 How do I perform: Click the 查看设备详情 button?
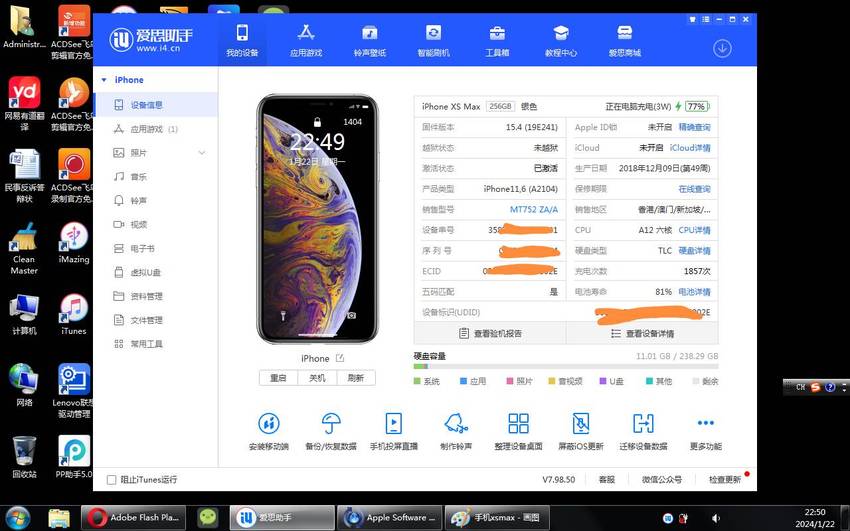click(x=642, y=333)
